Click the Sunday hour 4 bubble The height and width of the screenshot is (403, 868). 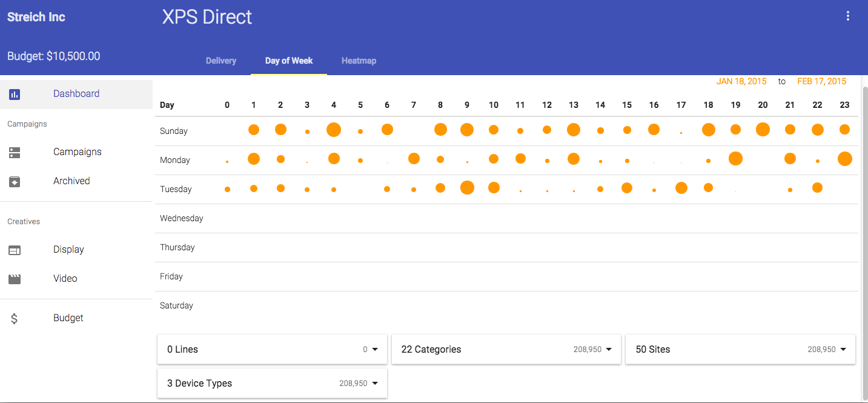click(x=334, y=130)
